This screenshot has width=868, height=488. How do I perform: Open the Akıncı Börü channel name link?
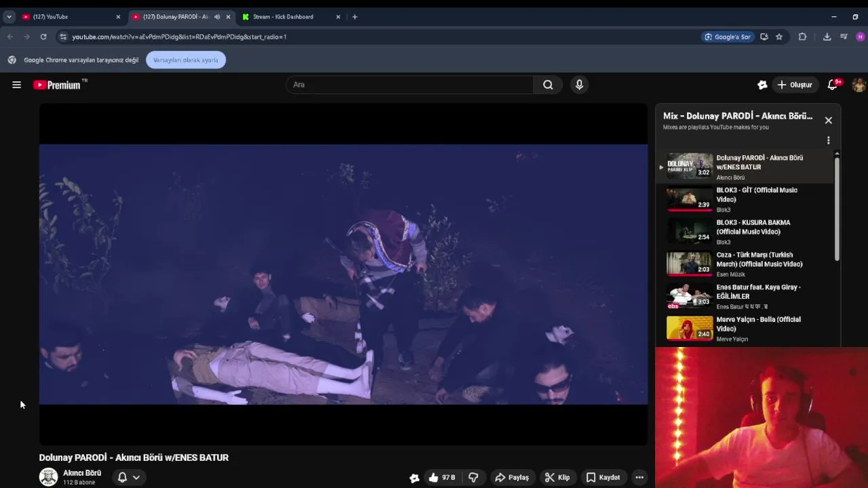[82, 473]
